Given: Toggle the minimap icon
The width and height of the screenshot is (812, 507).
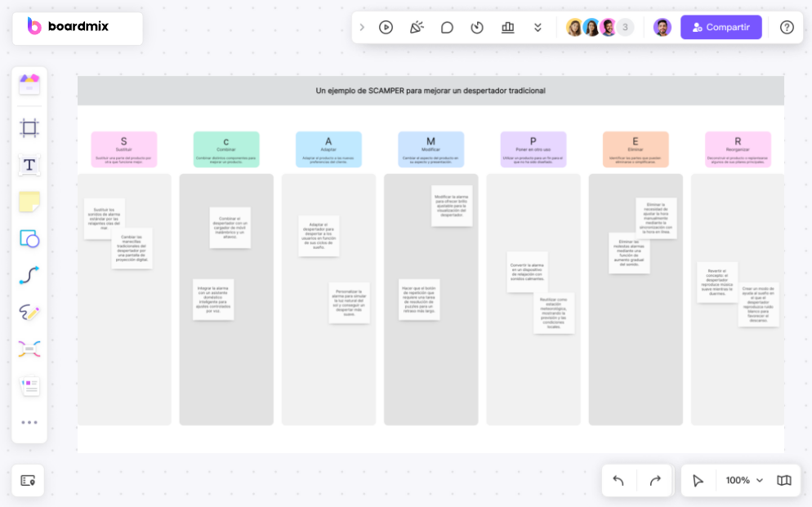Looking at the screenshot, I should 784,481.
